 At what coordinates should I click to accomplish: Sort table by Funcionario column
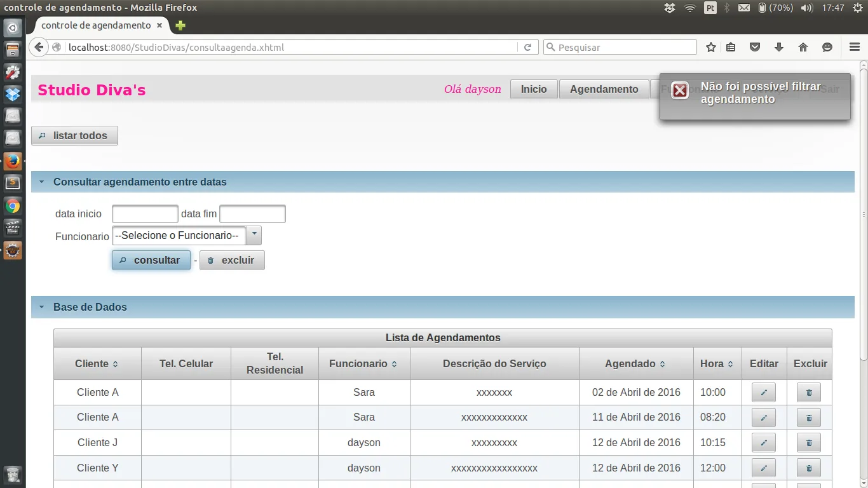(x=395, y=364)
